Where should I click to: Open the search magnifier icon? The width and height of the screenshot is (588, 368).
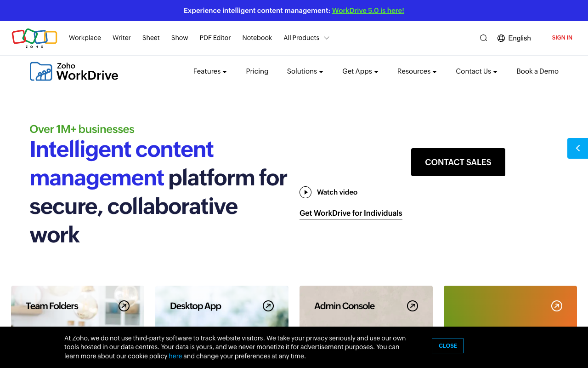pyautogui.click(x=483, y=38)
